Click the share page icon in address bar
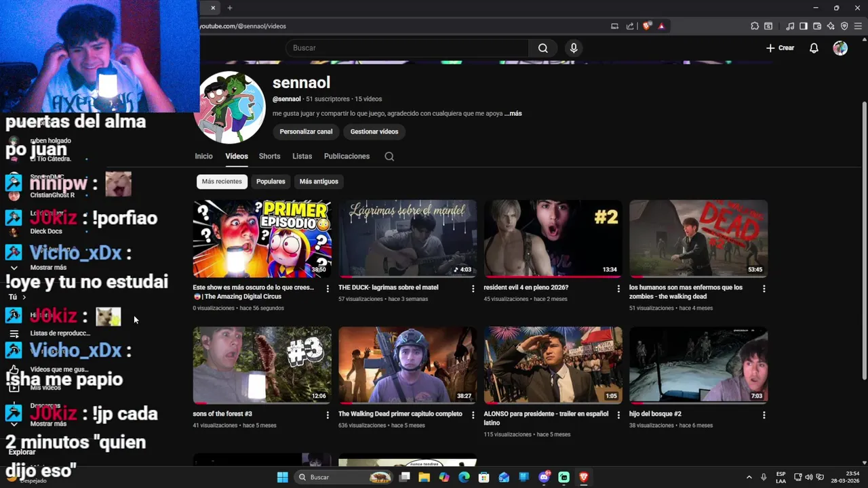This screenshot has height=488, width=868. tap(630, 26)
